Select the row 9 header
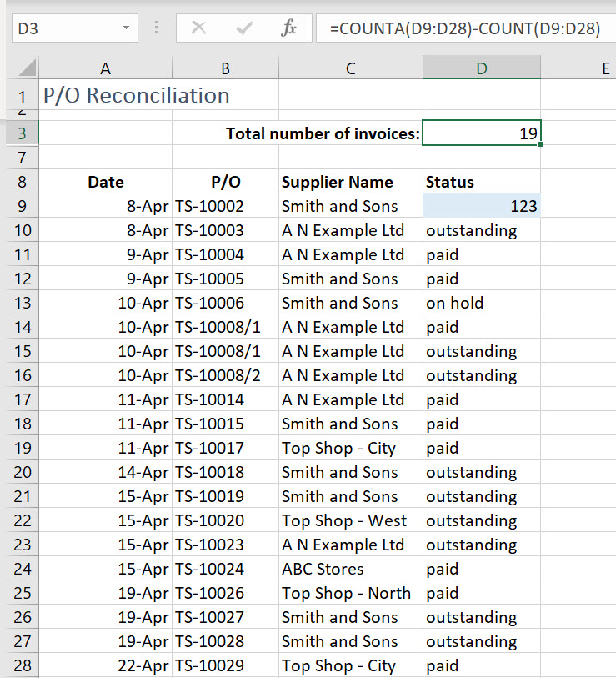 click(x=23, y=205)
